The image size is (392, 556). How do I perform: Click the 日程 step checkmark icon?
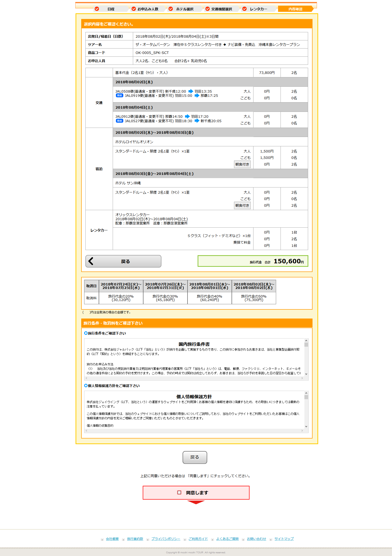pyautogui.click(x=97, y=9)
